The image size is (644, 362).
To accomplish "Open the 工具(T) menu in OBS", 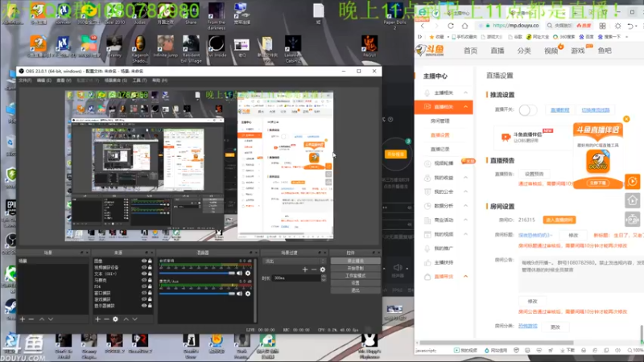I will pos(139,80).
